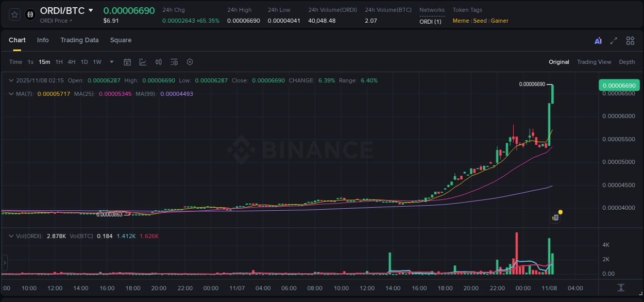Image resolution: width=644 pixels, height=302 pixels.
Task: Open the grid layout widget panel
Action: 630,40
